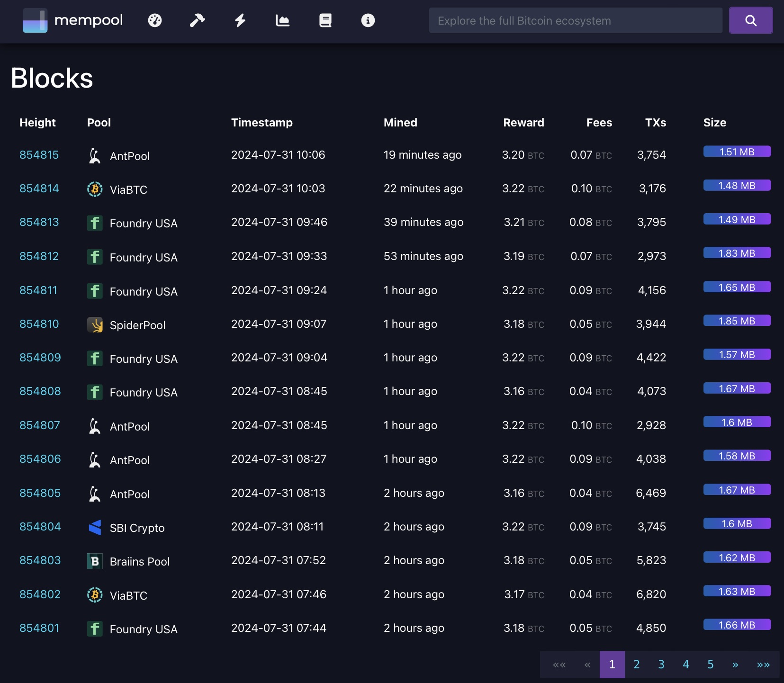Click the ViaBTC pool for block 854814
784x683 pixels.
128,189
